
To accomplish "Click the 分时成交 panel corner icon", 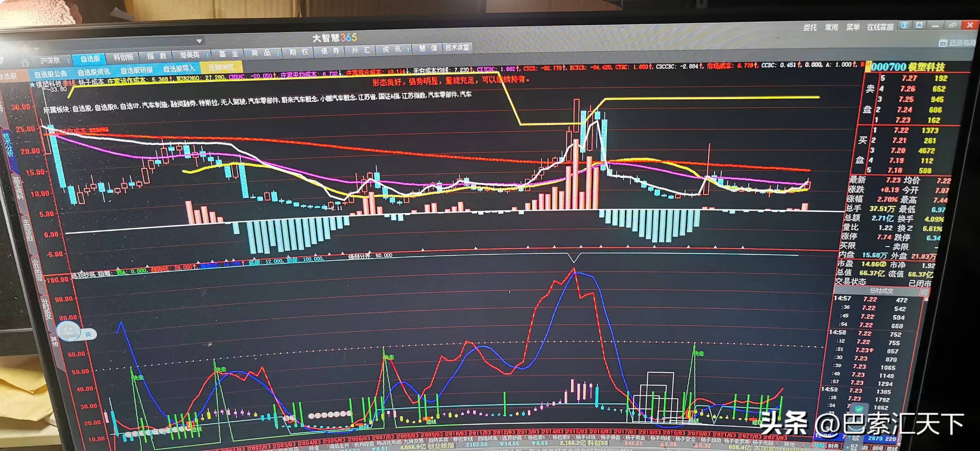I will tap(924, 292).
